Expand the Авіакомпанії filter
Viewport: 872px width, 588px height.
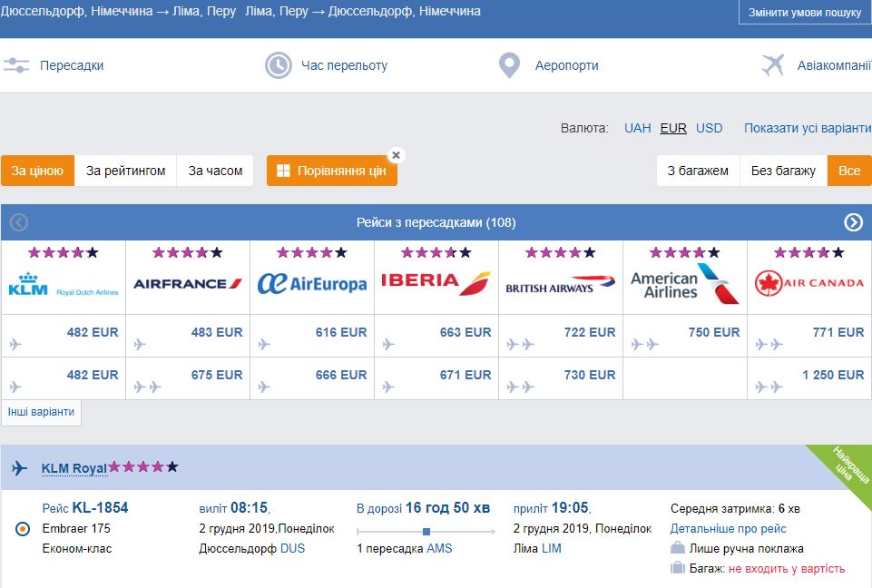pos(834,65)
